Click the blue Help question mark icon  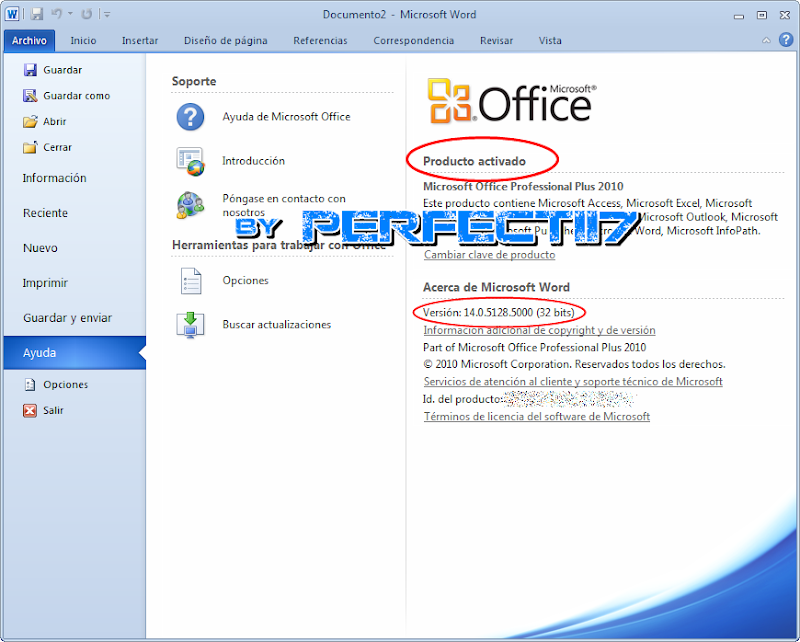pyautogui.click(x=786, y=40)
